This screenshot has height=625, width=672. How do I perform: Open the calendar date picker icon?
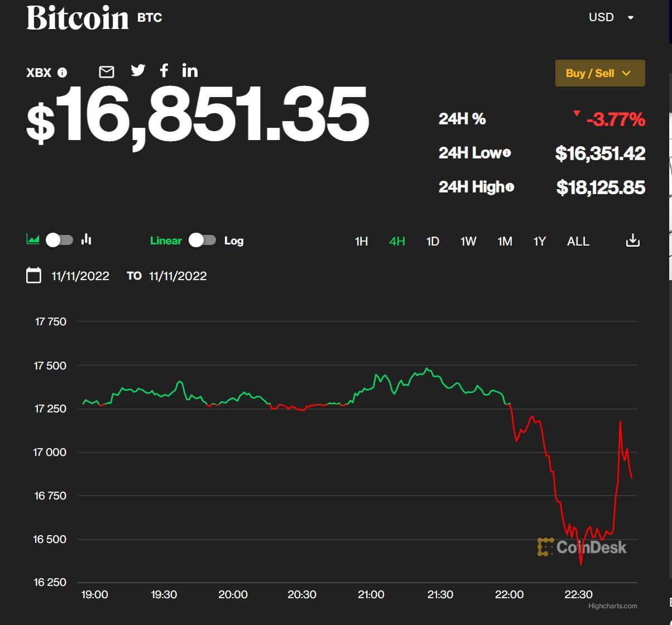point(34,276)
